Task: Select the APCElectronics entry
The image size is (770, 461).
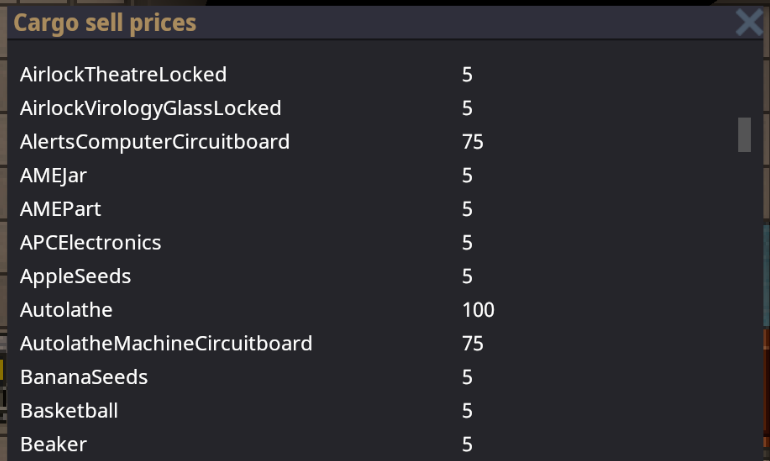Action: point(90,243)
